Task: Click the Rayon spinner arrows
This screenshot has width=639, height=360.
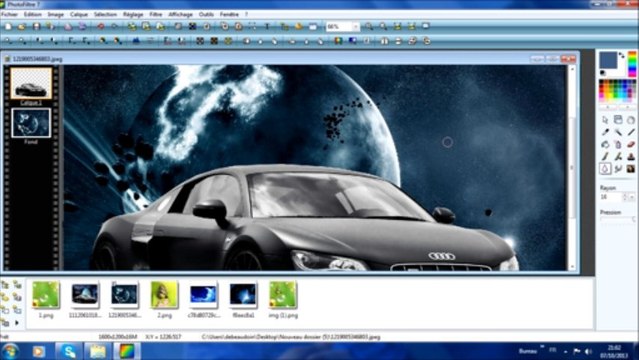Action: click(x=625, y=197)
